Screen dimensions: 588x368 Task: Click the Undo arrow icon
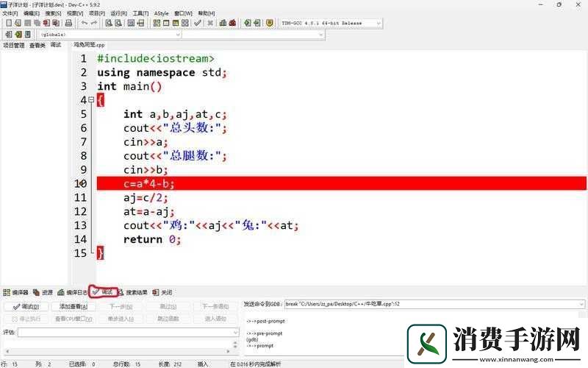click(x=84, y=23)
